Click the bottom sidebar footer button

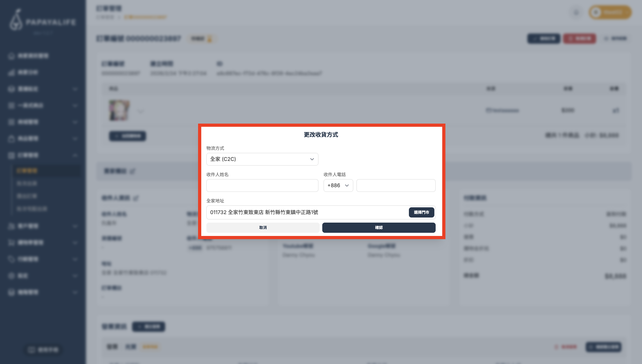[x=43, y=350]
